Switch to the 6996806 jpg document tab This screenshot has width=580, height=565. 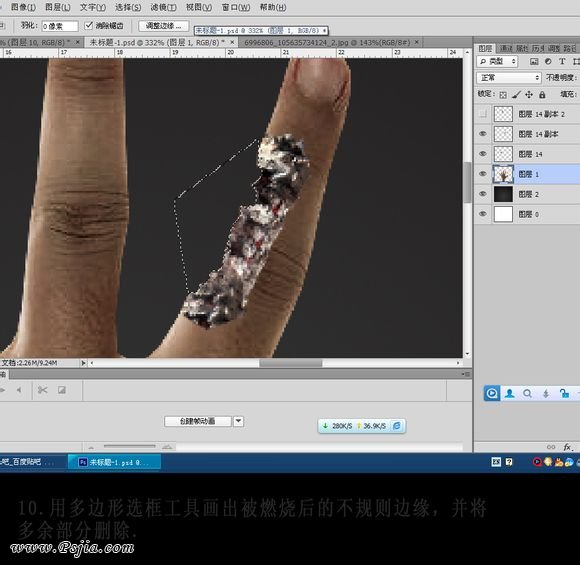328,43
